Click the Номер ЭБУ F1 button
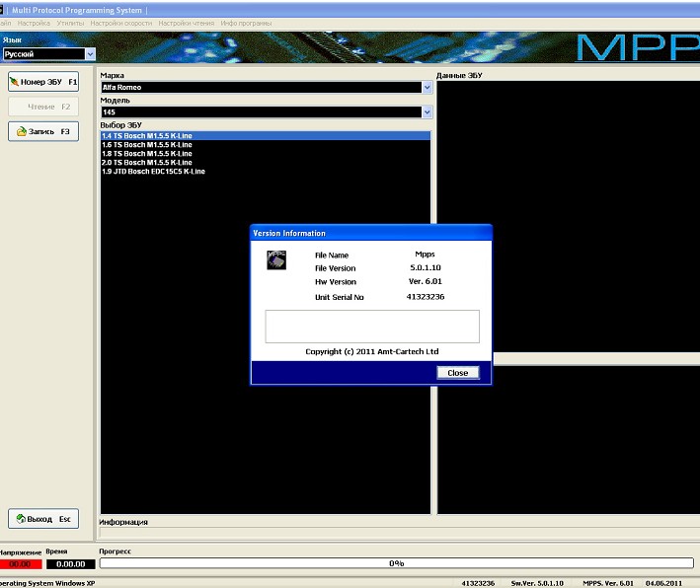Screen dimensions: 700x588 (43, 81)
